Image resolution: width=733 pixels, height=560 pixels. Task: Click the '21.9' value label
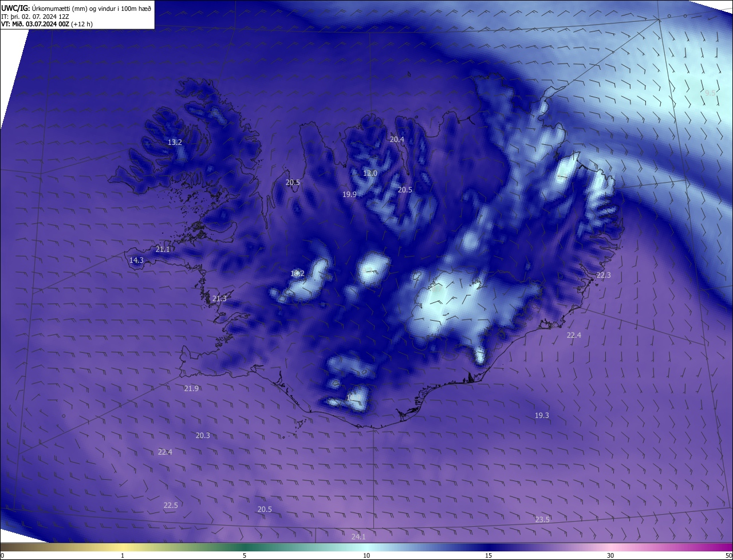191,388
